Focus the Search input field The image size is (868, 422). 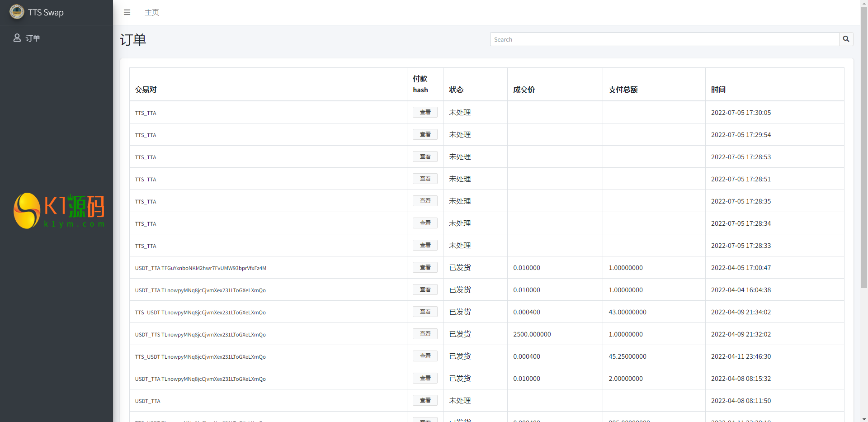click(664, 39)
